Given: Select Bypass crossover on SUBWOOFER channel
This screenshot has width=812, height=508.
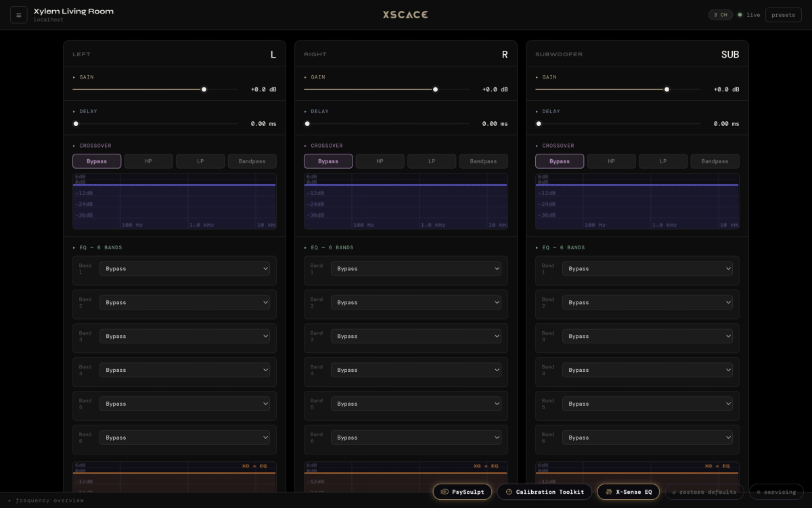Looking at the screenshot, I should 560,161.
